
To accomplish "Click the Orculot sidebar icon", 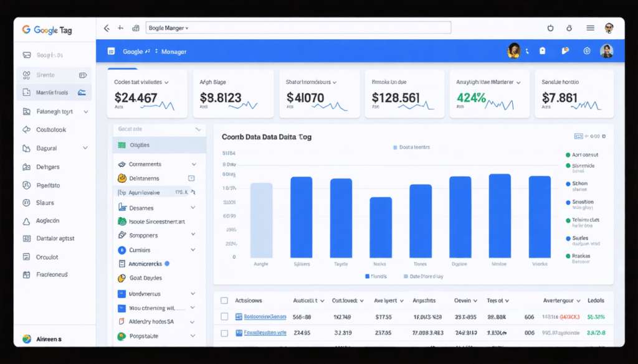I will point(27,257).
